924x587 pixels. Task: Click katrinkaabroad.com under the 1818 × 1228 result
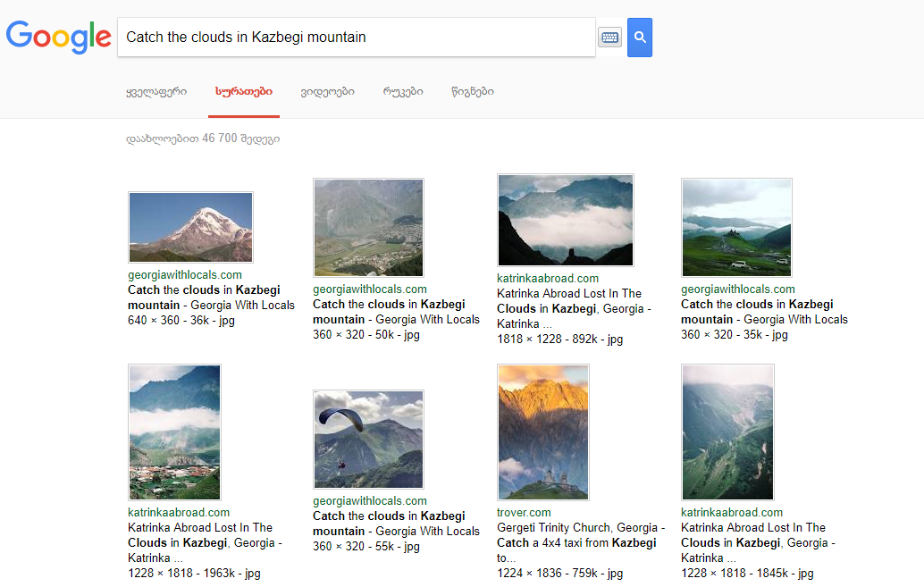[x=548, y=278]
